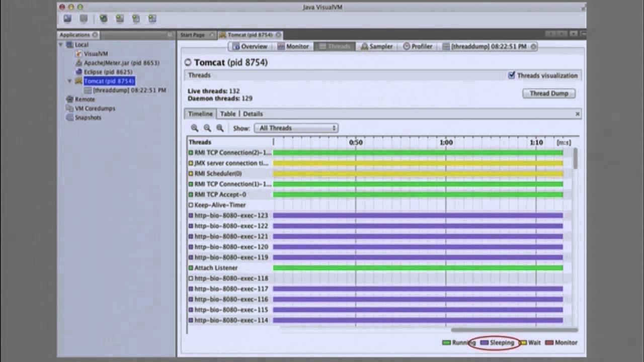This screenshot has width=644, height=362.
Task: Click purple bar of http-bio-8080-exec-119
Action: (x=418, y=257)
